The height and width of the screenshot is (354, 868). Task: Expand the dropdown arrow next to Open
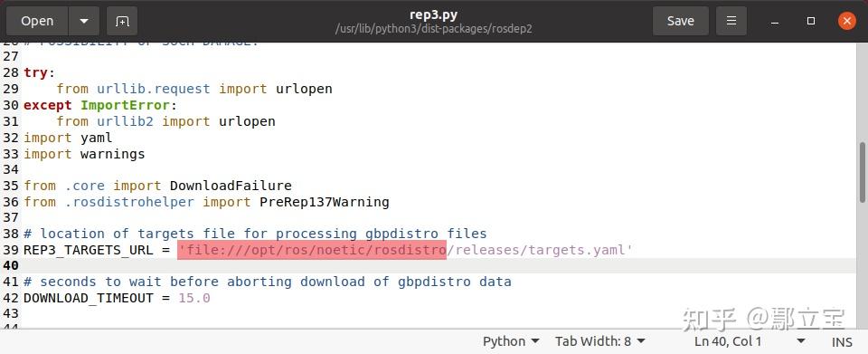(x=83, y=21)
